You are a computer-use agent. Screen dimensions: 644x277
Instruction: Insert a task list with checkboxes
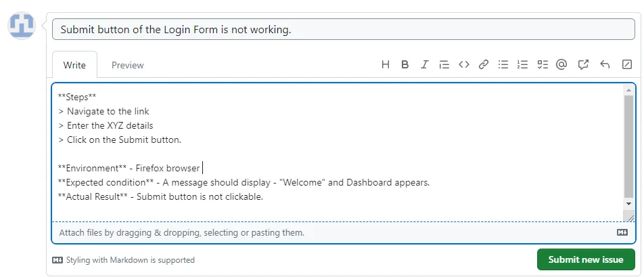click(x=543, y=64)
